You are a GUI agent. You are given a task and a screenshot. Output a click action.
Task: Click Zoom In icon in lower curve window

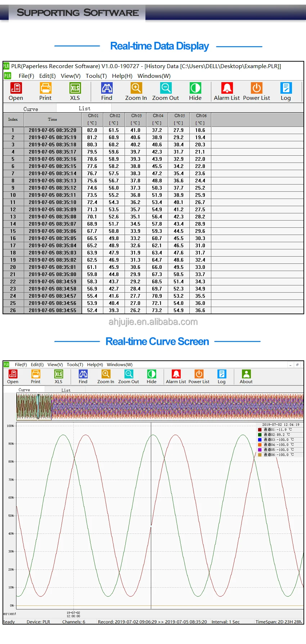[106, 374]
